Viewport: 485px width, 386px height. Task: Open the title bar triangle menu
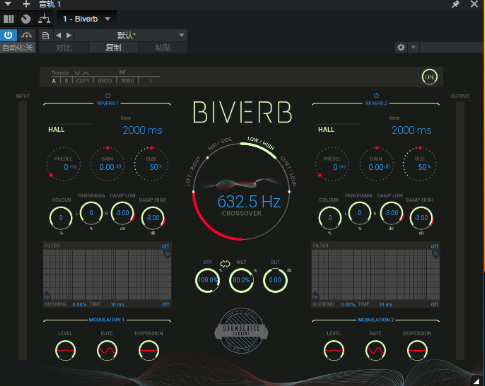click(x=8, y=4)
